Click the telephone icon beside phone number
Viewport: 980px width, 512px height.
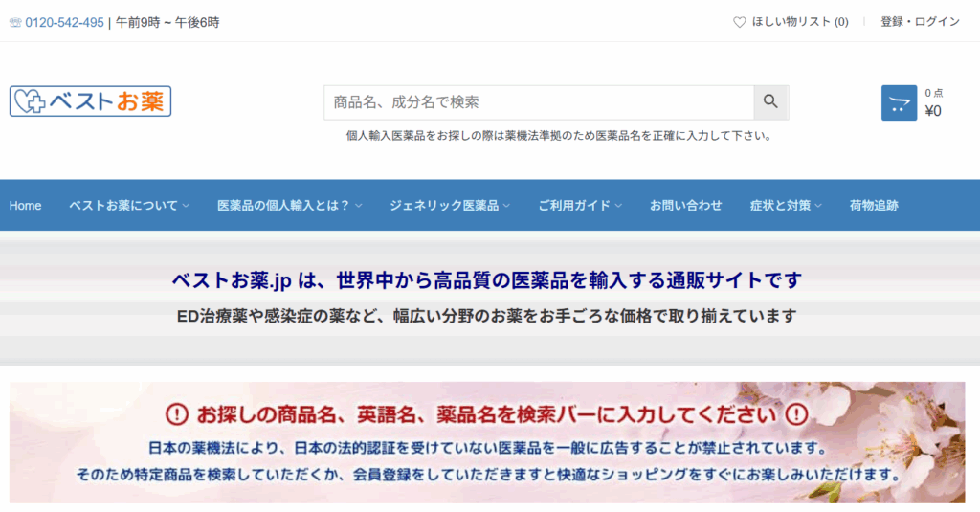pyautogui.click(x=15, y=22)
